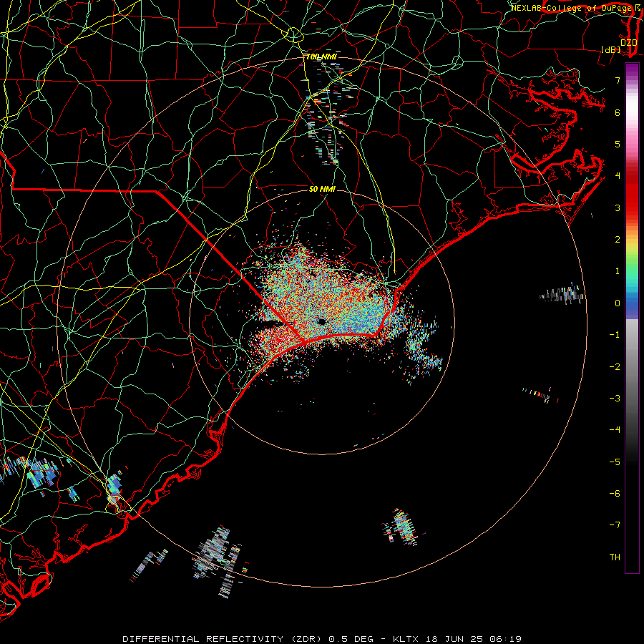Click the "-3" value on the color scale
The image size is (644, 644).
pos(615,399)
